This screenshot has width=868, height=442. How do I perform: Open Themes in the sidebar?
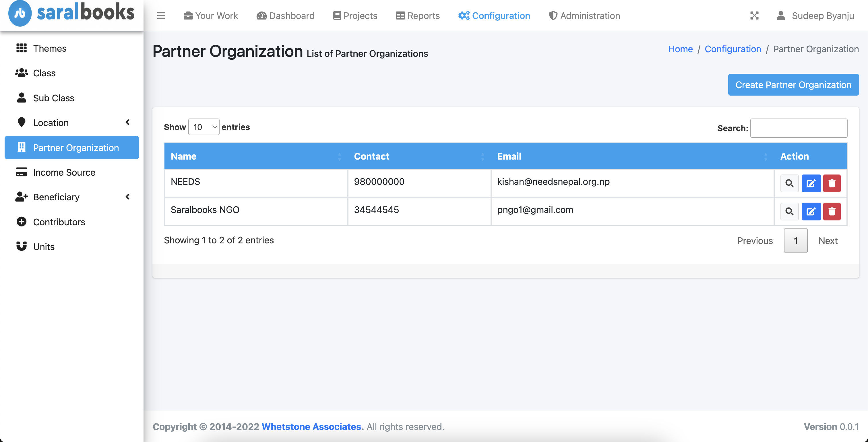click(72, 48)
